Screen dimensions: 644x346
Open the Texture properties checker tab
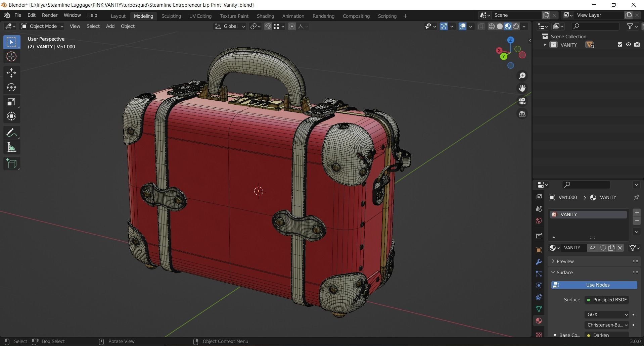coord(539,334)
